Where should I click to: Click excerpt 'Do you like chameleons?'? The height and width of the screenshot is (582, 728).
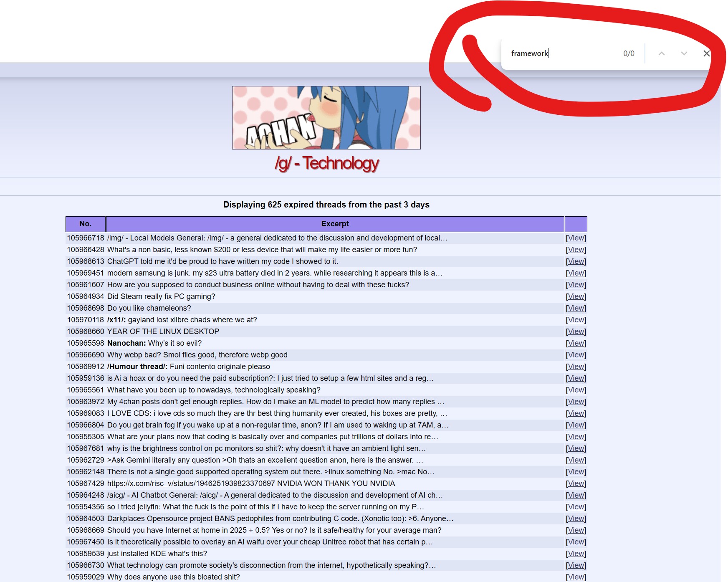click(149, 308)
